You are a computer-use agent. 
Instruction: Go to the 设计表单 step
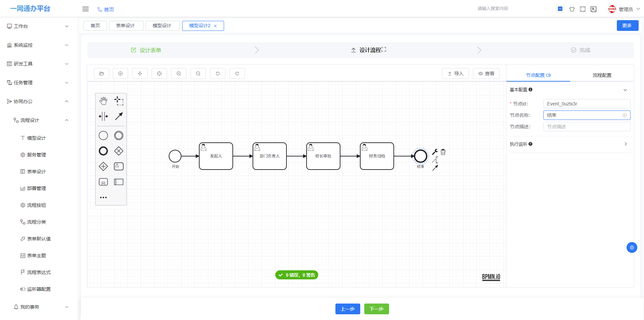coord(146,50)
